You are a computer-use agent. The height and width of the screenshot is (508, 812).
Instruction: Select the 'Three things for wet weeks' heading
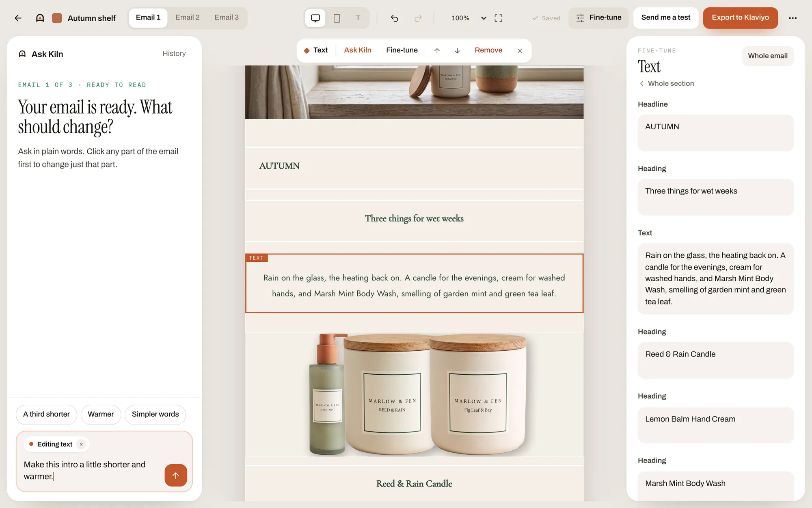pyautogui.click(x=414, y=219)
